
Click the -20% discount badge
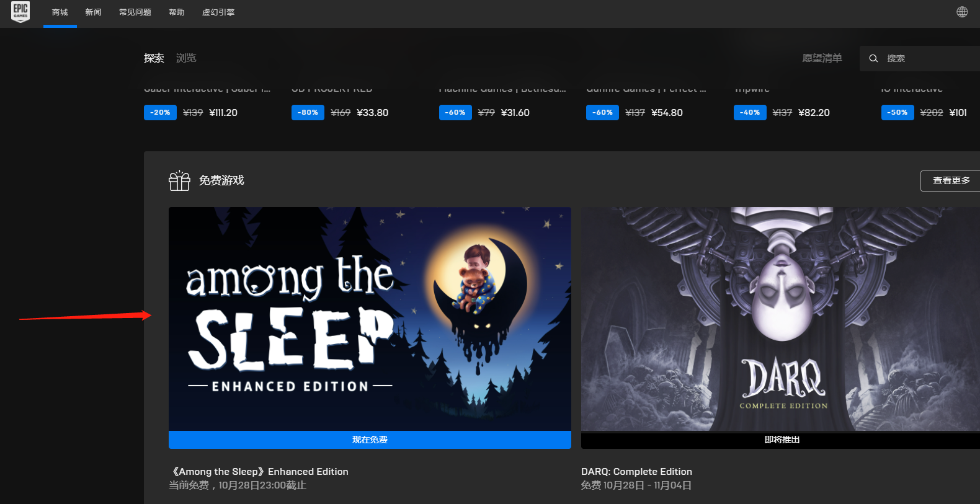pos(160,112)
